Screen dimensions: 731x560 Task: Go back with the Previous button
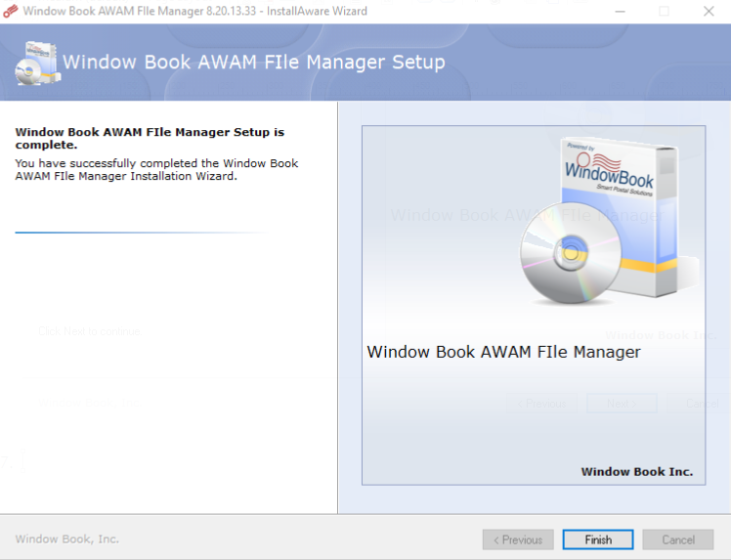pos(518,539)
